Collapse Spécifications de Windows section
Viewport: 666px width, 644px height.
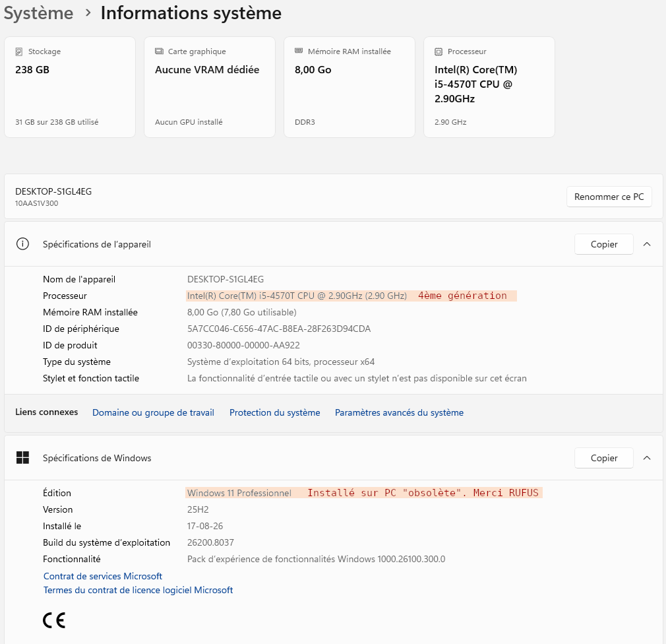click(647, 458)
